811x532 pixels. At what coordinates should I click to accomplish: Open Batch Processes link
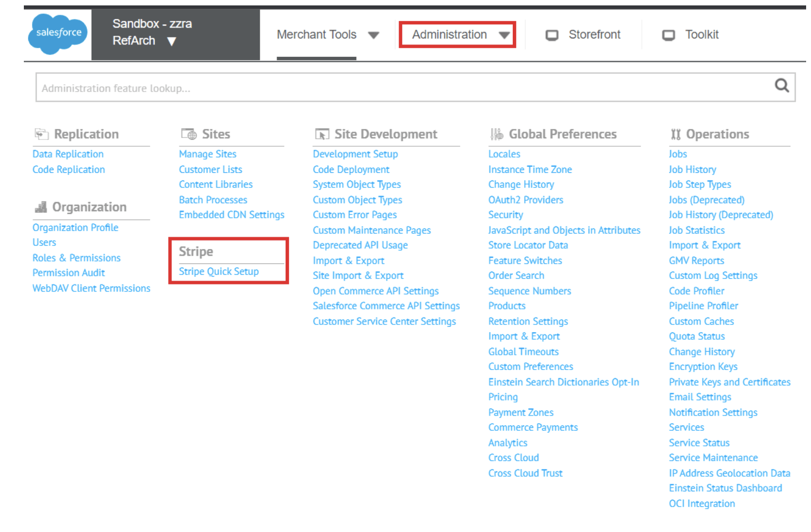pyautogui.click(x=213, y=200)
